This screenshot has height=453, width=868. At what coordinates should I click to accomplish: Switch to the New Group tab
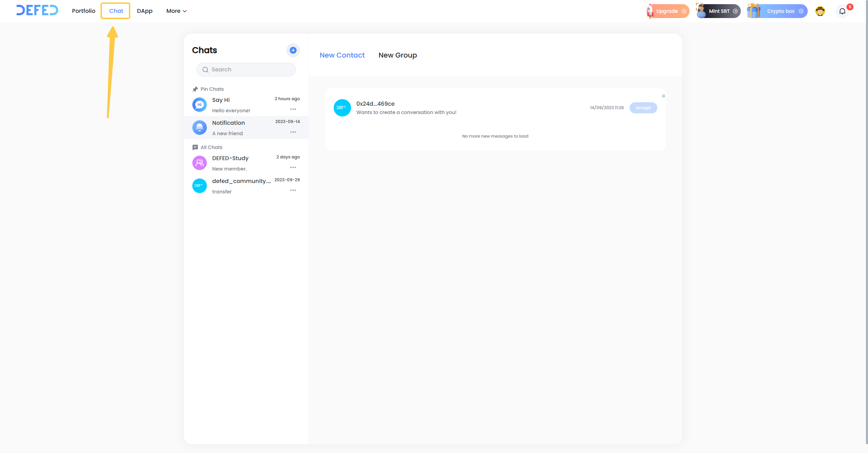(x=397, y=55)
